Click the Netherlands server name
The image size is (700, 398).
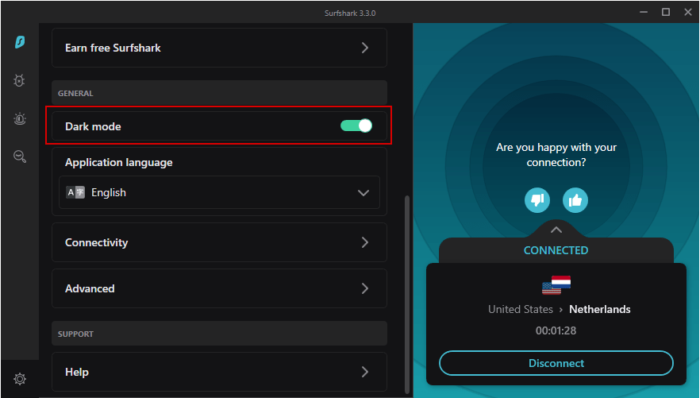click(x=600, y=309)
